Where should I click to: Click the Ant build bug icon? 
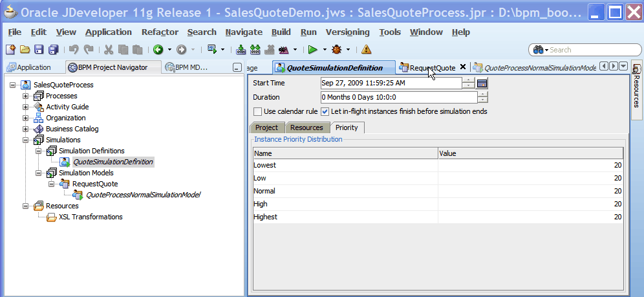284,50
